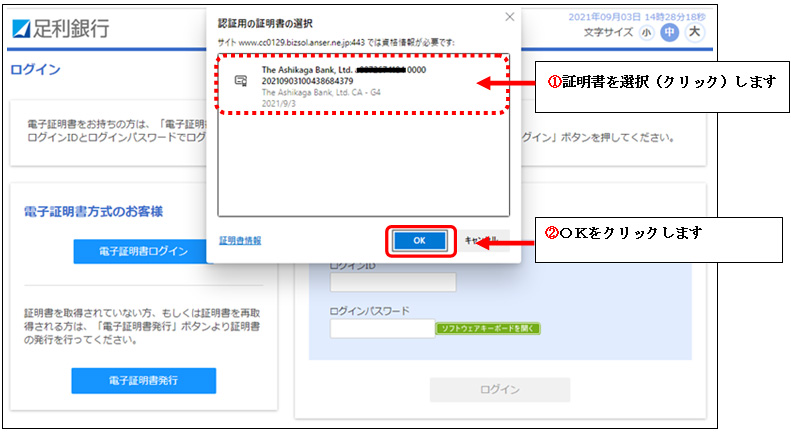Select medium font size 中
This screenshot has width=791, height=433.
[669, 33]
